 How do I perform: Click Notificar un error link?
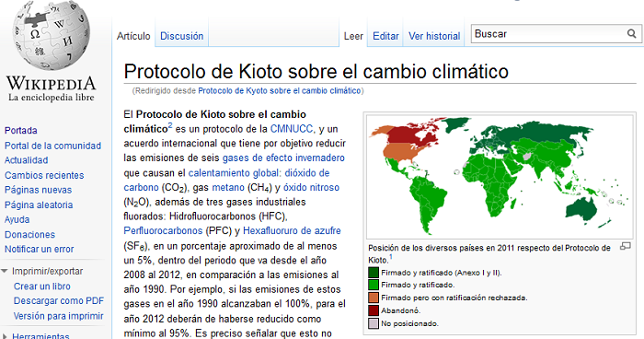39,250
